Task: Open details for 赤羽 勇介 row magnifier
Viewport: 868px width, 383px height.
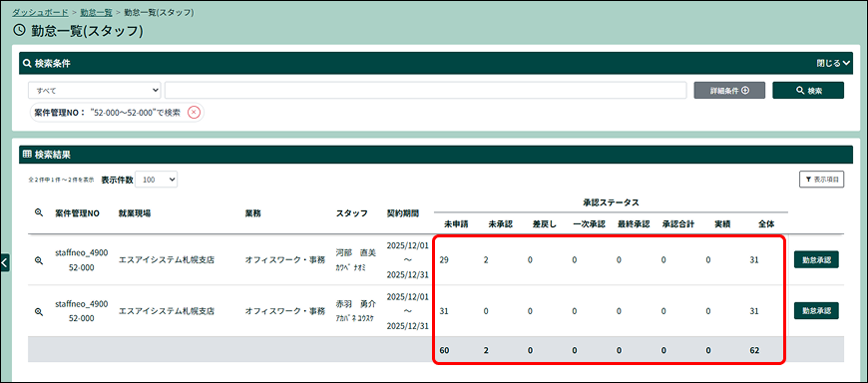Action: tap(39, 311)
